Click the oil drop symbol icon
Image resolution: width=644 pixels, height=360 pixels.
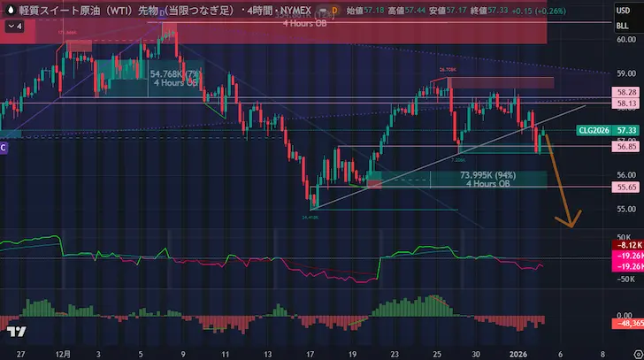click(x=10, y=10)
